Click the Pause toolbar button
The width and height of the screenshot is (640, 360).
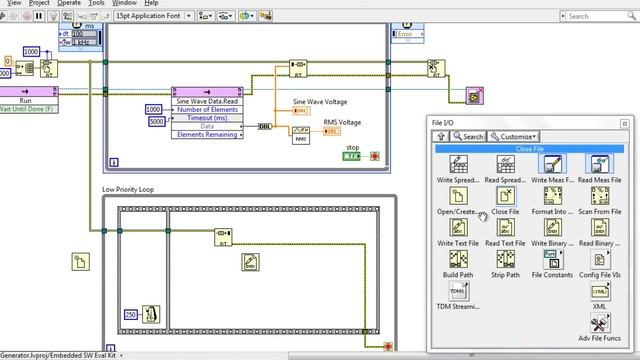tap(39, 16)
